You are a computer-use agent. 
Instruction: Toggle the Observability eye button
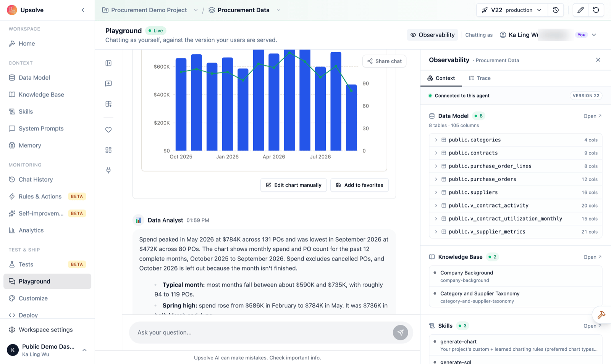click(433, 35)
